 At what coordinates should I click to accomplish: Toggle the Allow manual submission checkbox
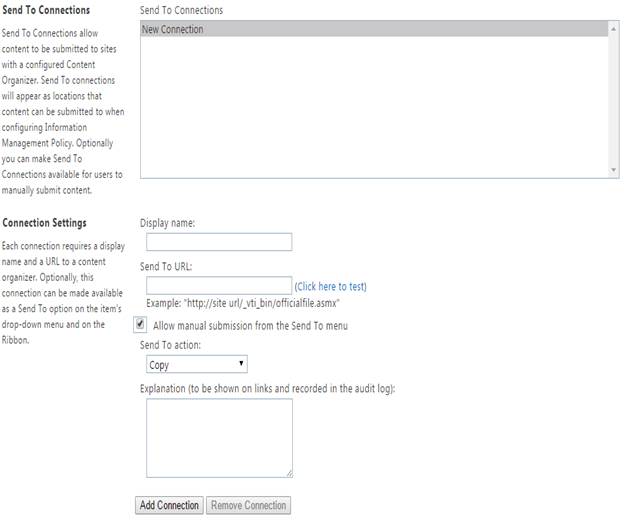point(140,325)
